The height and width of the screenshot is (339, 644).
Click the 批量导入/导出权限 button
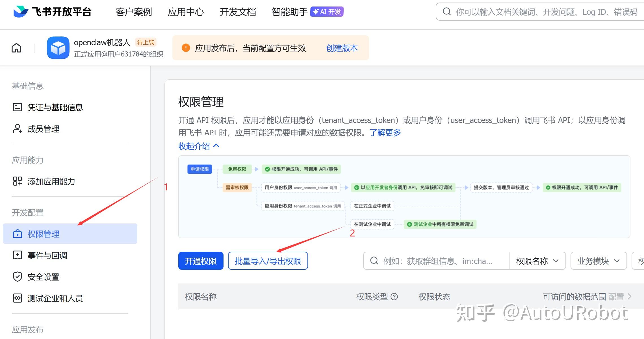(x=268, y=261)
